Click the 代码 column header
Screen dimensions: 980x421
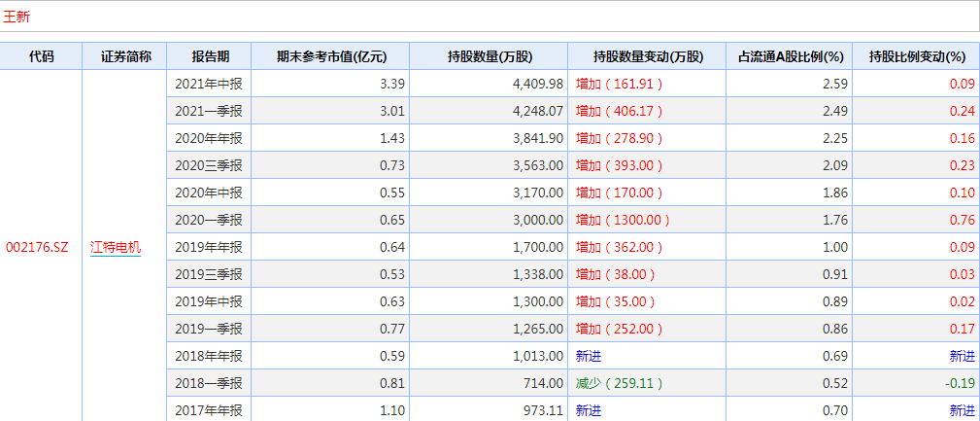(41, 56)
